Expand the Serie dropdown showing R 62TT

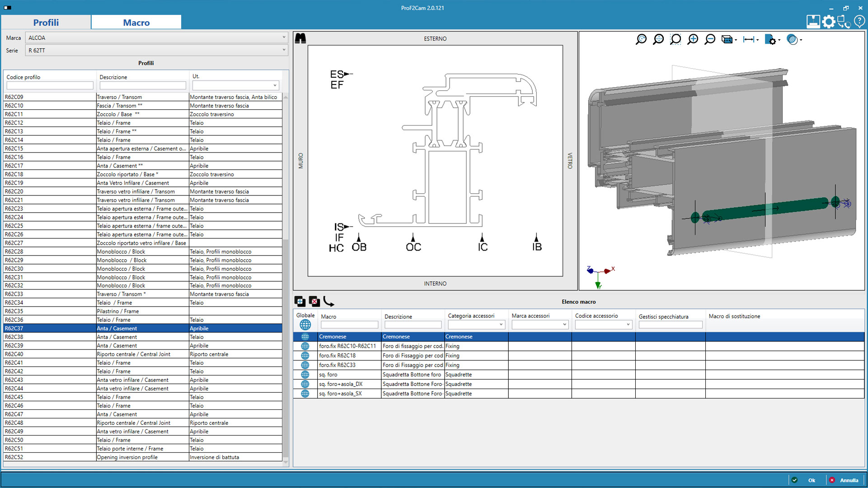pos(156,50)
